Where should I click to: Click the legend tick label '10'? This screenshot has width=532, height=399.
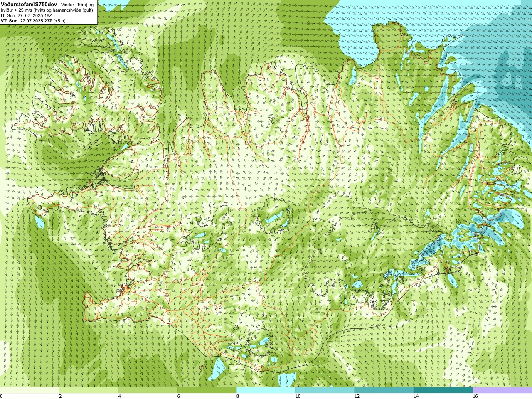[x=298, y=396]
